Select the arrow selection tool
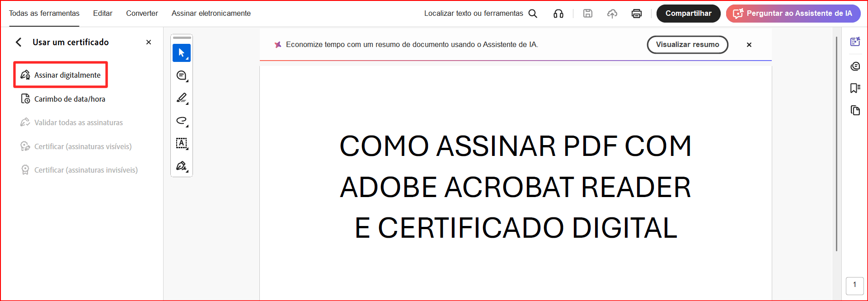 pos(182,53)
